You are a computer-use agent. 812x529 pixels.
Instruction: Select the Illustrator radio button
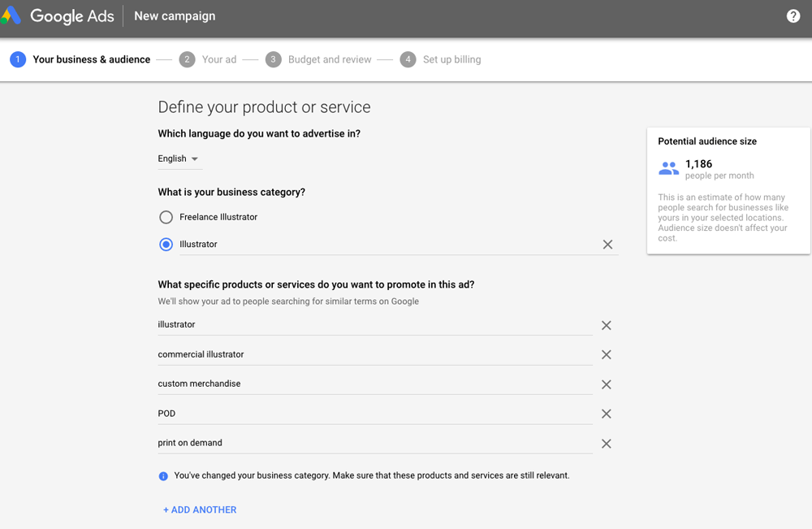166,244
